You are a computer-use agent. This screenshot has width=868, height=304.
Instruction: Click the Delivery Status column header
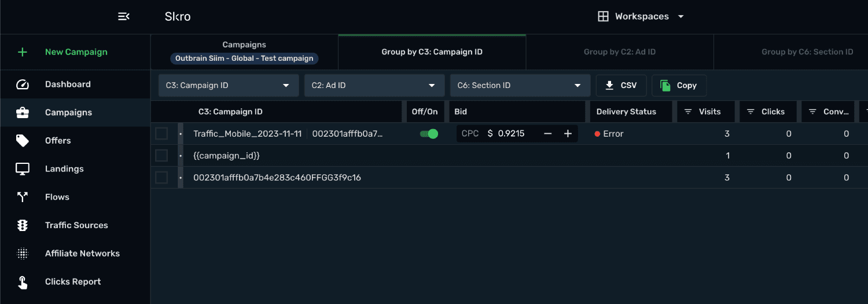(626, 112)
